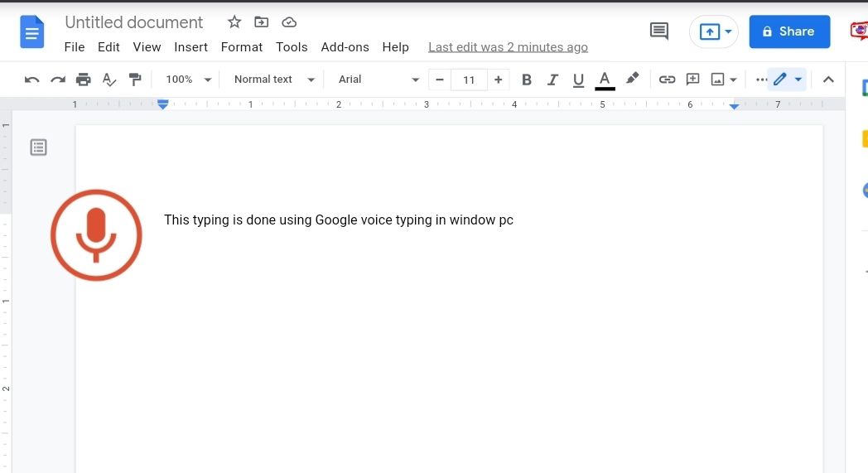Image resolution: width=868 pixels, height=473 pixels.
Task: Open the View menu
Action: [147, 47]
